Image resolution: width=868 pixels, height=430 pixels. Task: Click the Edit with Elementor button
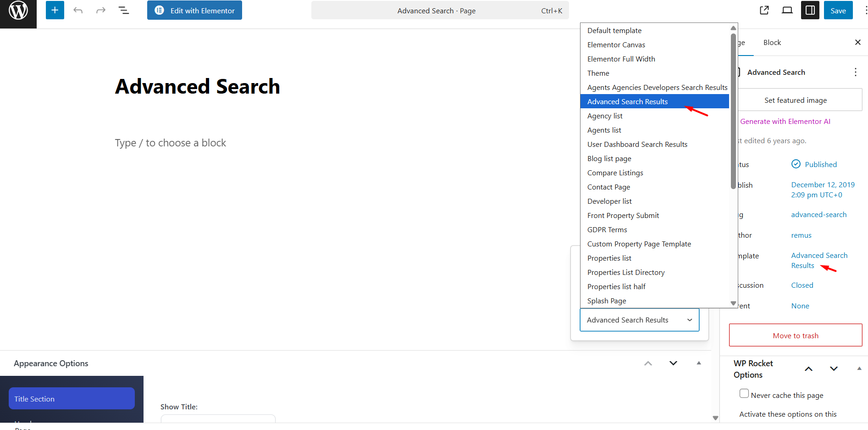(x=194, y=11)
